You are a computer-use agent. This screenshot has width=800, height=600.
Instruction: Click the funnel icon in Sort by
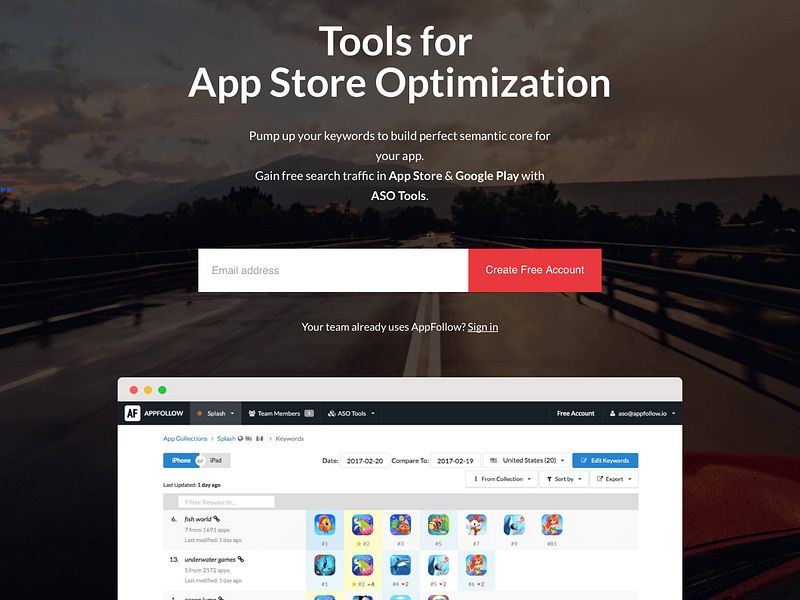coord(549,478)
